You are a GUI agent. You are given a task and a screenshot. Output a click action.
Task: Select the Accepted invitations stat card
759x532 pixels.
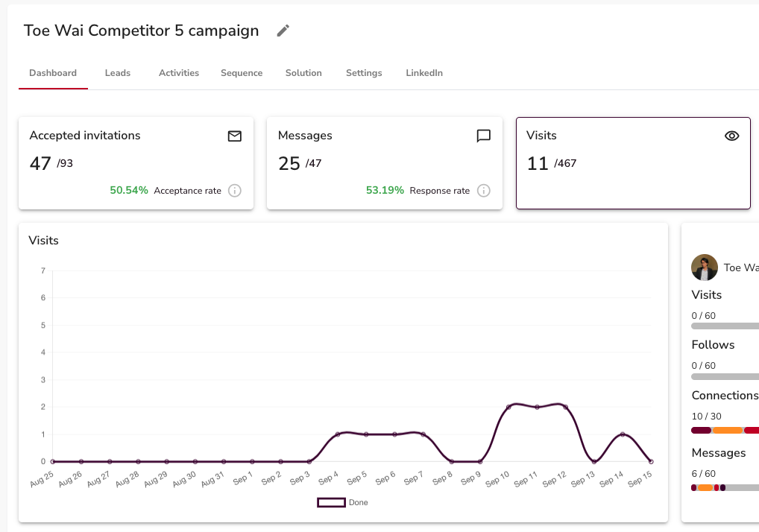coord(136,163)
